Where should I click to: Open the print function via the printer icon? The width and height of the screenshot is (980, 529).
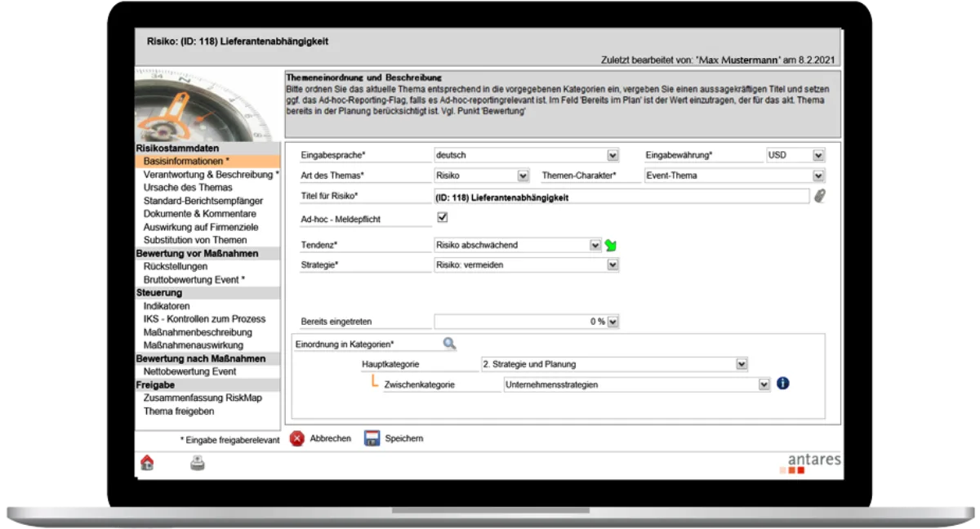[196, 462]
